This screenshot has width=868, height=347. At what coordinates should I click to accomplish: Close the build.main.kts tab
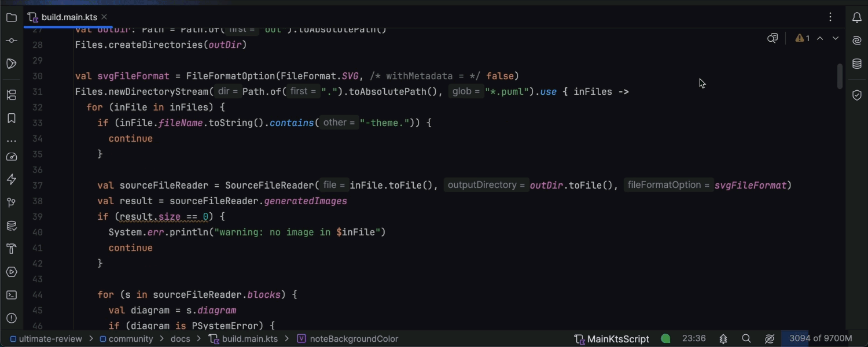(104, 17)
